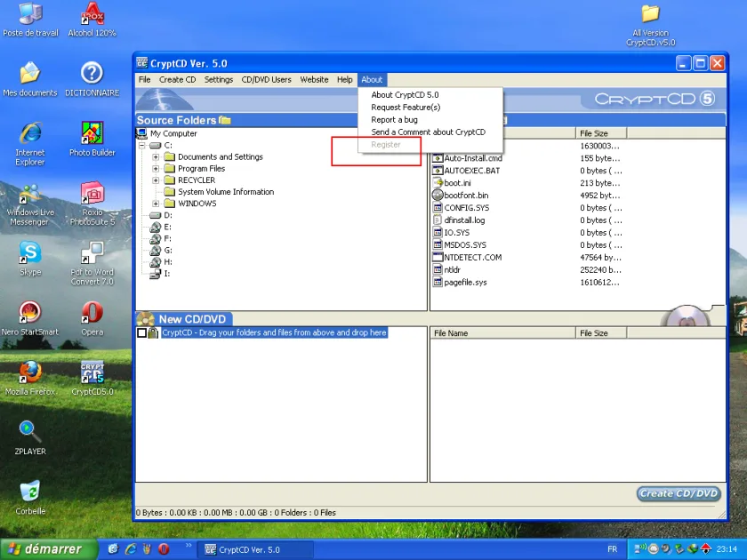Show more quick launch items chevron
Screen dimensions: 747x560
point(189,545)
